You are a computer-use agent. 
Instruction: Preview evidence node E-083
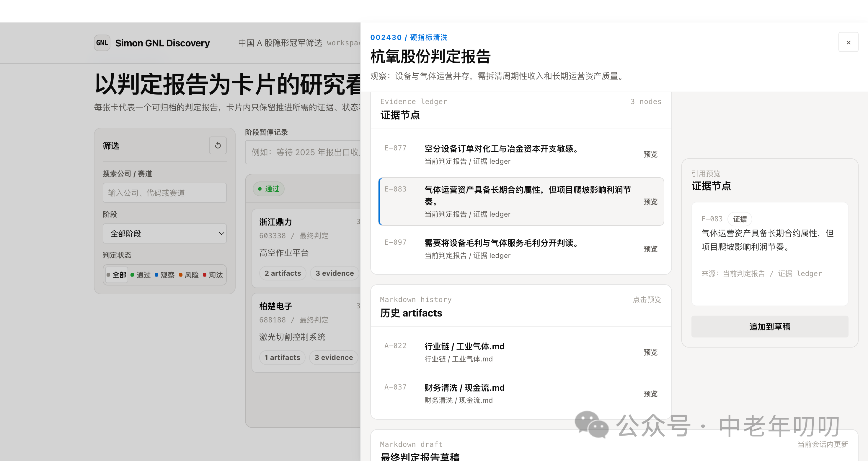click(x=650, y=202)
